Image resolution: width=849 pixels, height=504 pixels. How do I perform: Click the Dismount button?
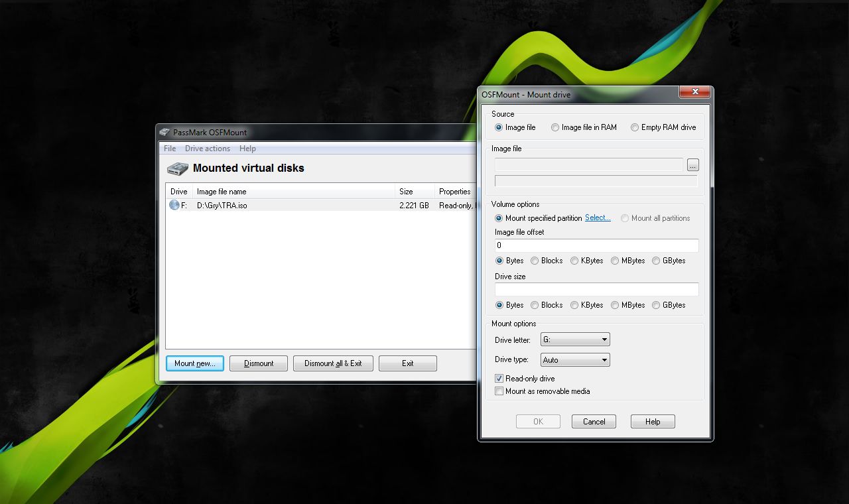coord(259,363)
